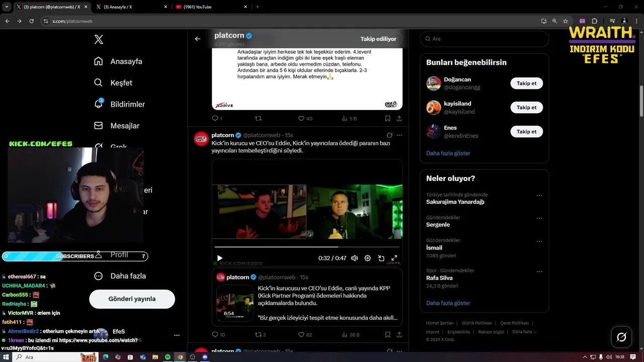The image size is (644, 362).
Task: Click the Gönderi yayınla button
Action: [x=132, y=299]
